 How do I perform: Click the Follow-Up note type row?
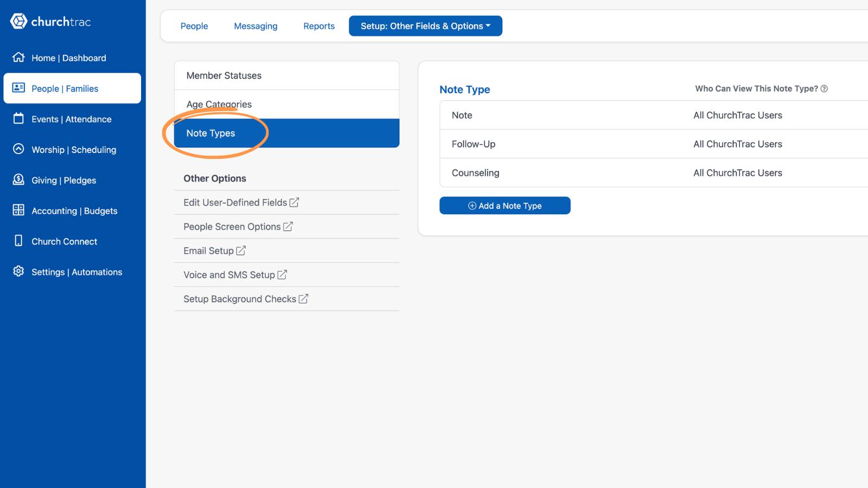(654, 144)
